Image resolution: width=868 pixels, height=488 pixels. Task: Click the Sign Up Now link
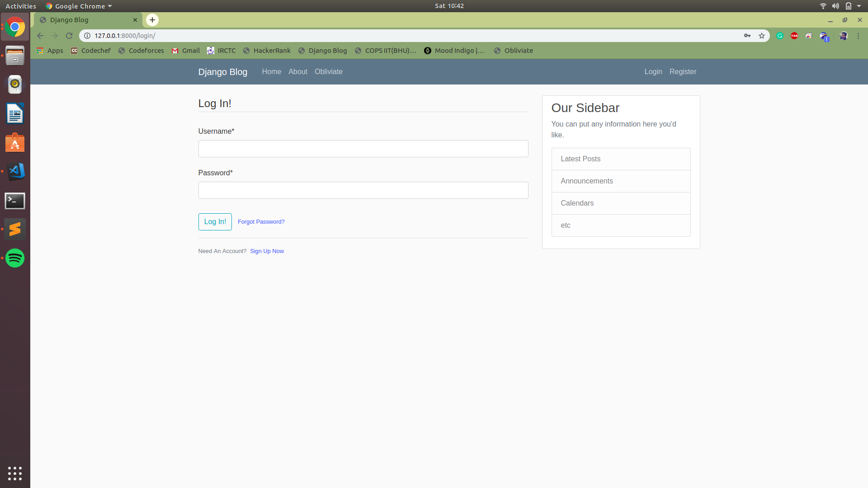[x=267, y=251]
